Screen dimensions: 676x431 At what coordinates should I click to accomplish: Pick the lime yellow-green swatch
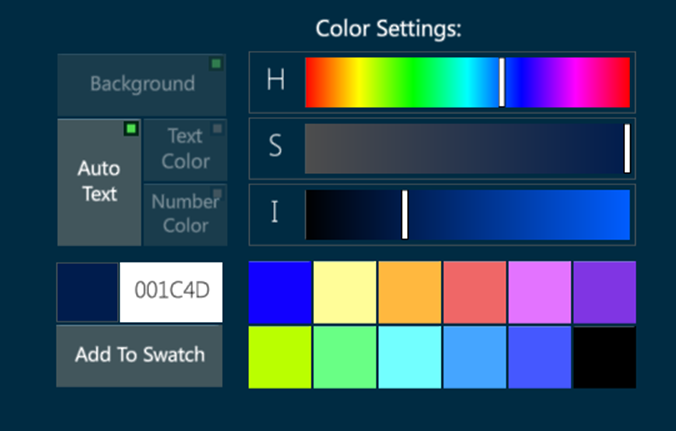coord(280,357)
